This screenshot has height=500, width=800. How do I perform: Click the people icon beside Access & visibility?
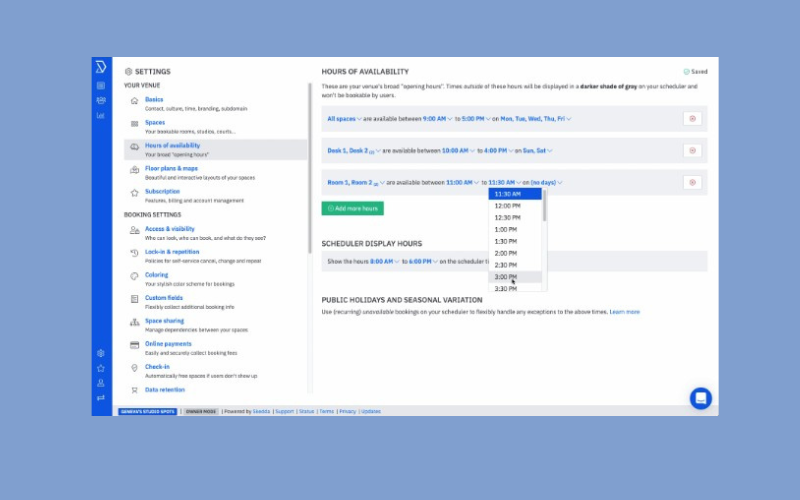(134, 230)
